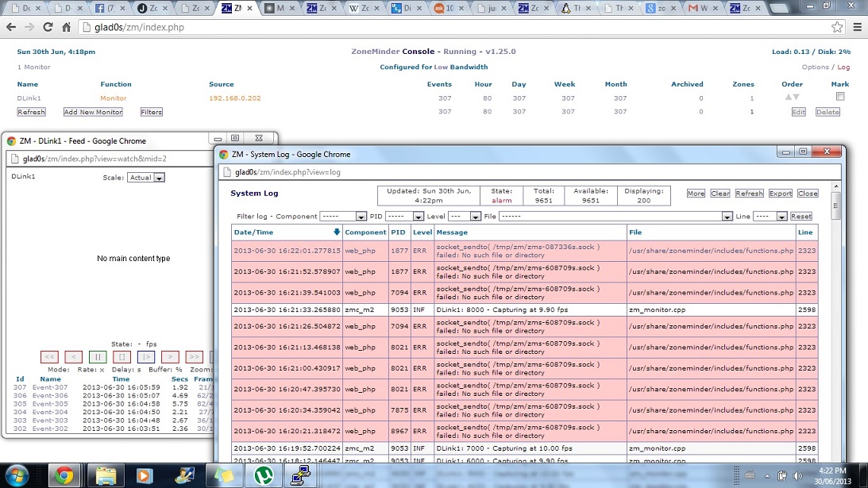Open the media player taskbar icon

[x=144, y=476]
